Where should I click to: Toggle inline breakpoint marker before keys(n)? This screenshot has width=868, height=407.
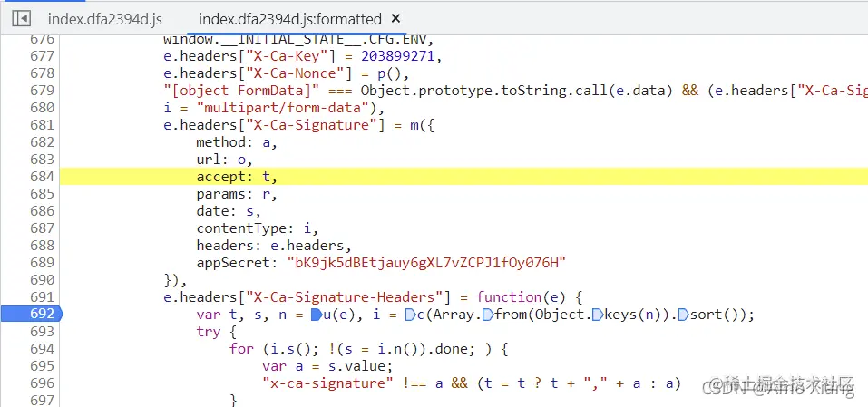pyautogui.click(x=598, y=315)
